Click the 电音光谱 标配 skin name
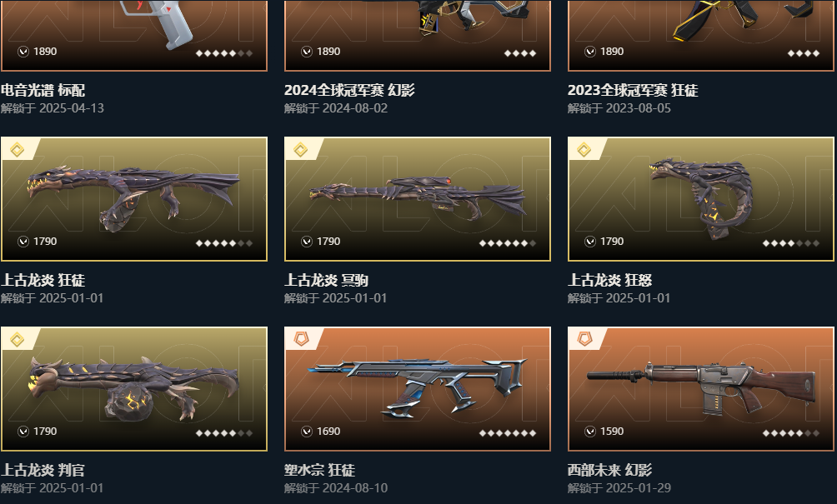This screenshot has height=504, width=837. (43, 90)
